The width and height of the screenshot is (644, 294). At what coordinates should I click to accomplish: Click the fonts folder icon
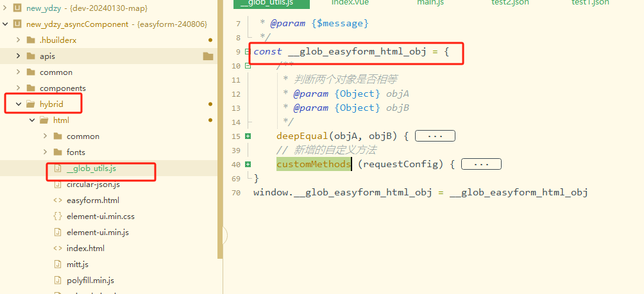57,152
